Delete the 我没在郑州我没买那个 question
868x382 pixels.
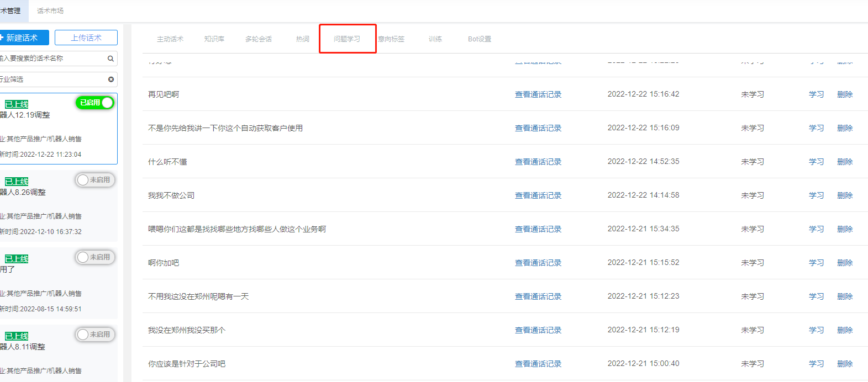pos(845,330)
